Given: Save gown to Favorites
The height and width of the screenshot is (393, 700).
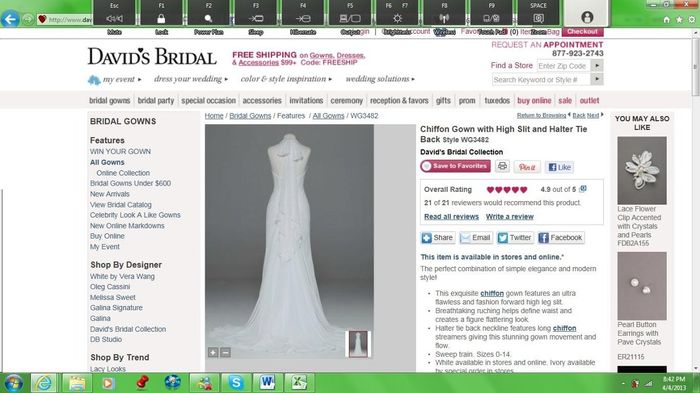Looking at the screenshot, I should [455, 166].
